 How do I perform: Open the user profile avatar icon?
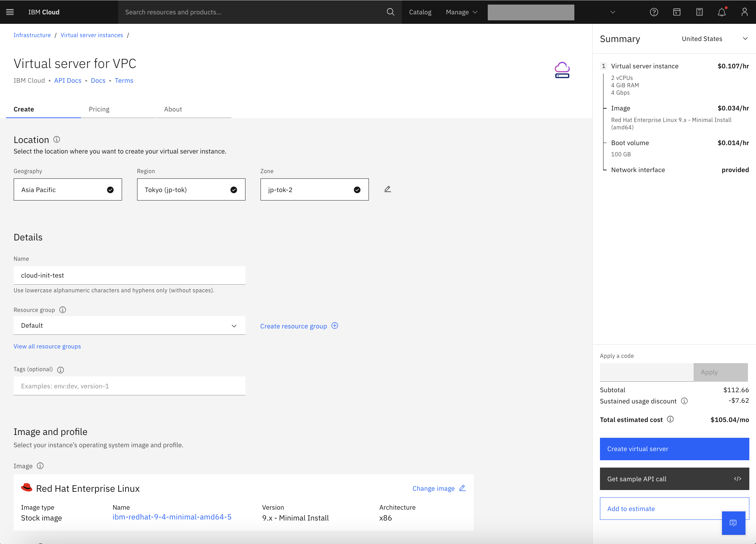tap(744, 12)
